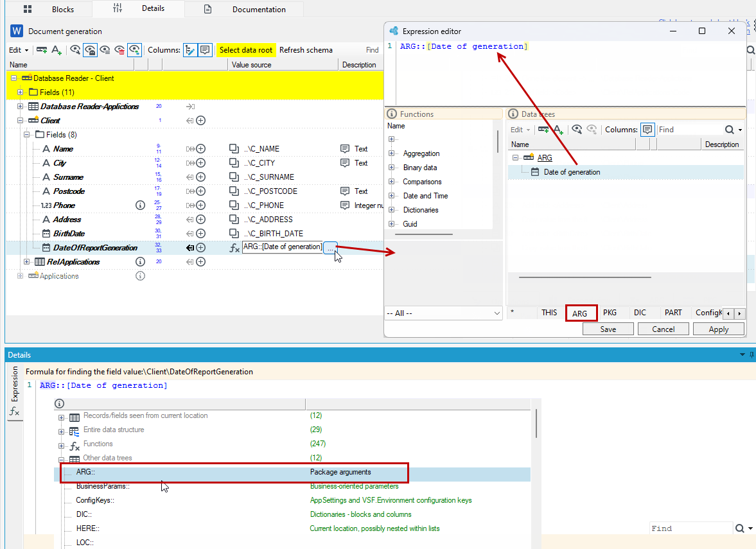756x549 pixels.
Task: Toggle the eye with lock view button
Action: pyautogui.click(x=90, y=49)
